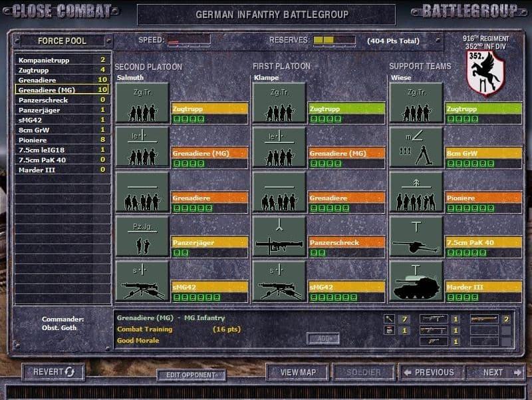This screenshot has height=400, width=532.
Task: Click the Panzerschreck orange name bar
Action: (x=346, y=242)
